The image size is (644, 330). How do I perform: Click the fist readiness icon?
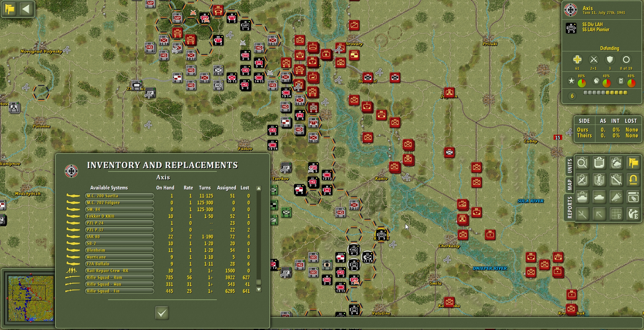tap(596, 81)
